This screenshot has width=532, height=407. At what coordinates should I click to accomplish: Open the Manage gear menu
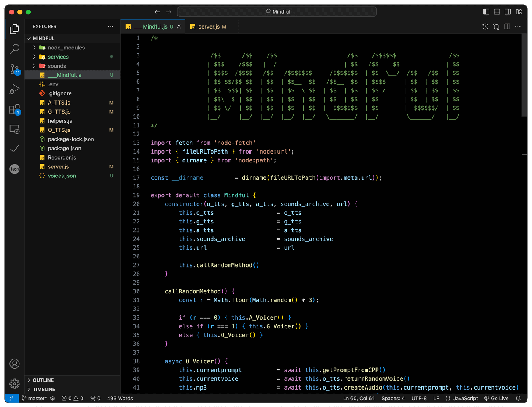pos(14,383)
